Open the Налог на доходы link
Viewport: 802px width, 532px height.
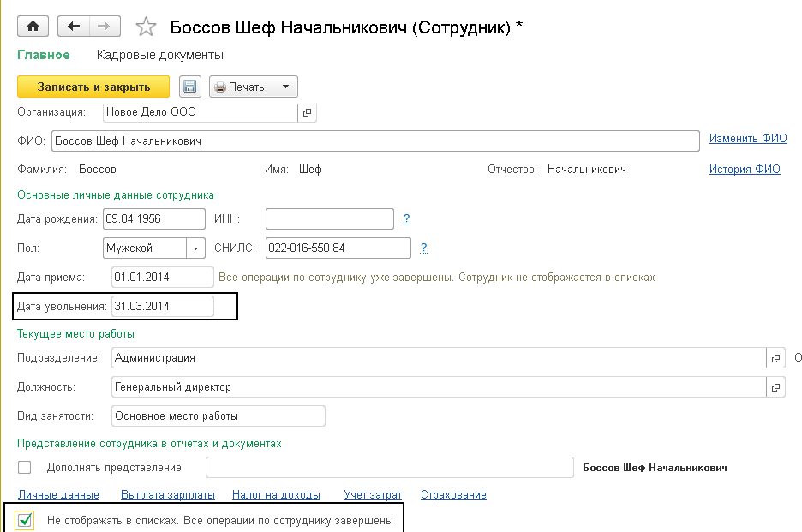tap(276, 495)
